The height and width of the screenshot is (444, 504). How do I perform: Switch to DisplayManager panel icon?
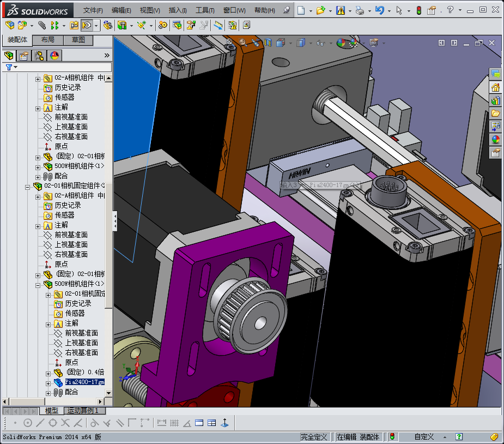pyautogui.click(x=54, y=56)
